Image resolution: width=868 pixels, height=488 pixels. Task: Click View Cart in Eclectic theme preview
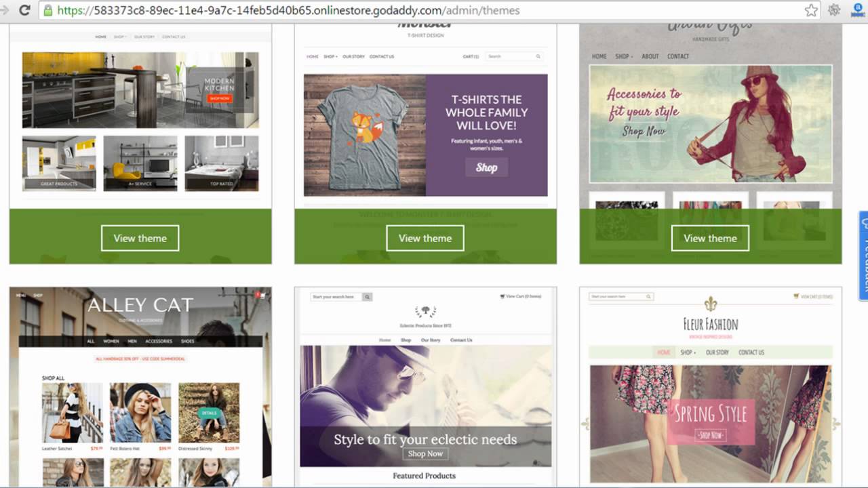[x=521, y=296]
